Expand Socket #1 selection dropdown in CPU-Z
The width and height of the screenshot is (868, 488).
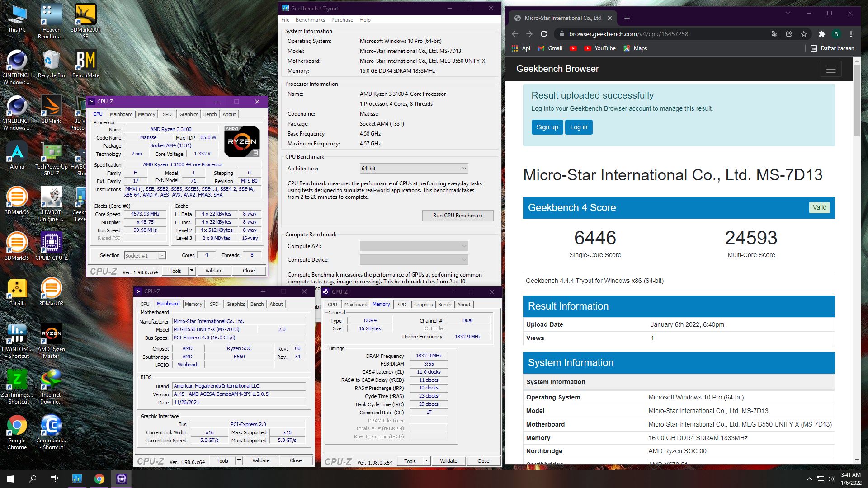(x=145, y=256)
